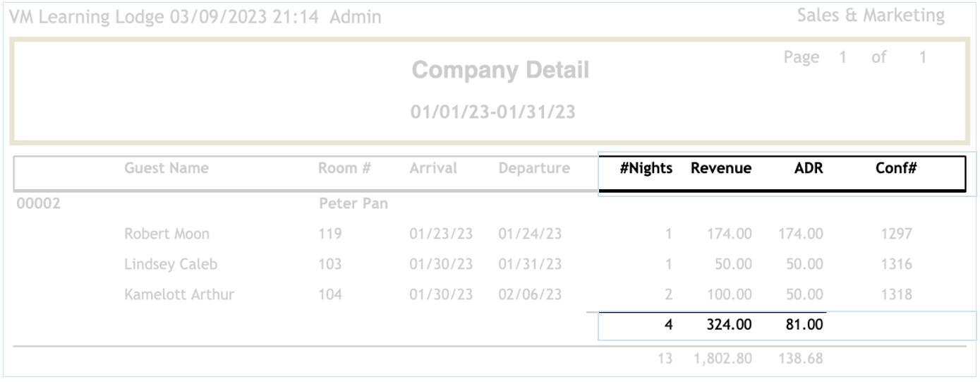Screen dimensions: 980x382
Task: Open guest Robert Moon's entry
Action: (167, 234)
